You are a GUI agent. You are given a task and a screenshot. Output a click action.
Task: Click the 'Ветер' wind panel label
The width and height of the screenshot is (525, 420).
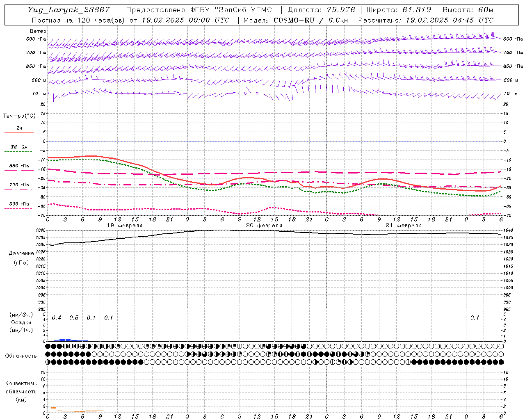coord(38,31)
